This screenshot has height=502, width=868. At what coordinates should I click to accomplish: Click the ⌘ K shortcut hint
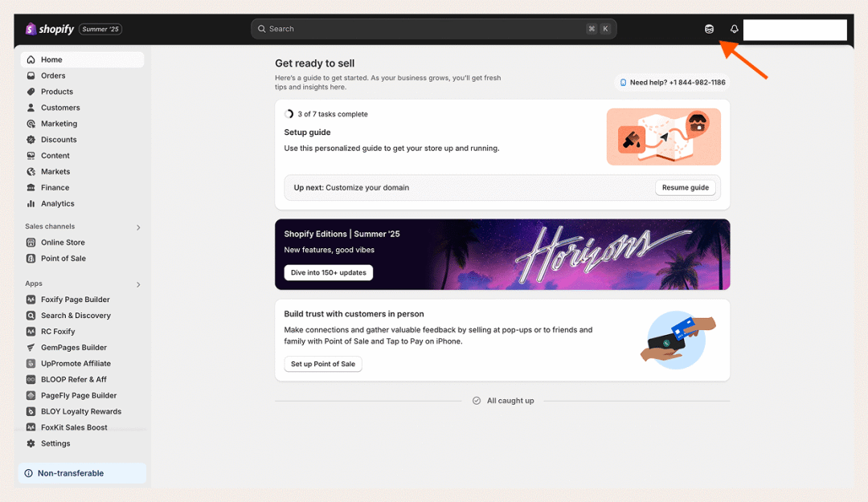click(x=599, y=29)
